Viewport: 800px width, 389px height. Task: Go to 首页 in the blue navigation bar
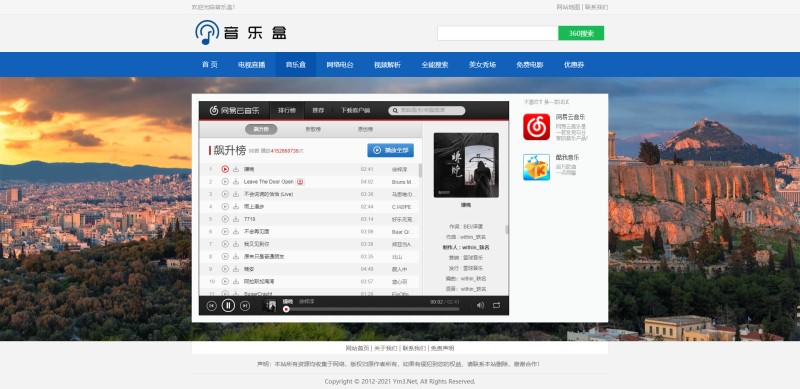point(210,65)
